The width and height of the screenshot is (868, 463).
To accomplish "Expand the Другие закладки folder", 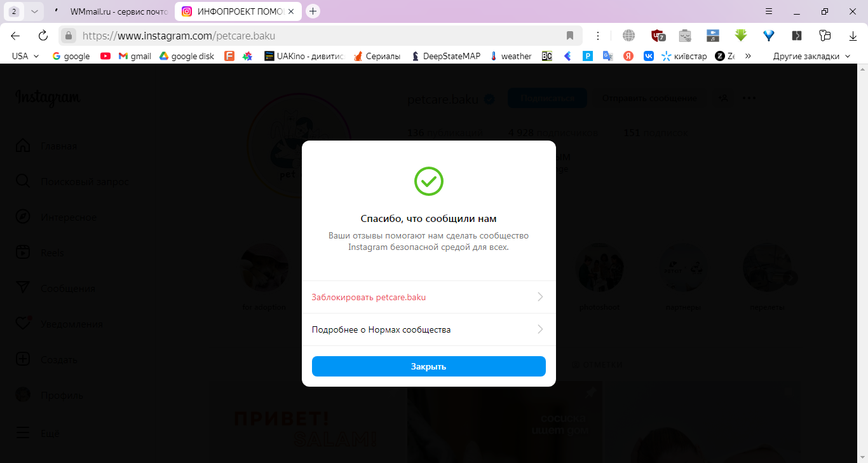I will click(x=811, y=56).
